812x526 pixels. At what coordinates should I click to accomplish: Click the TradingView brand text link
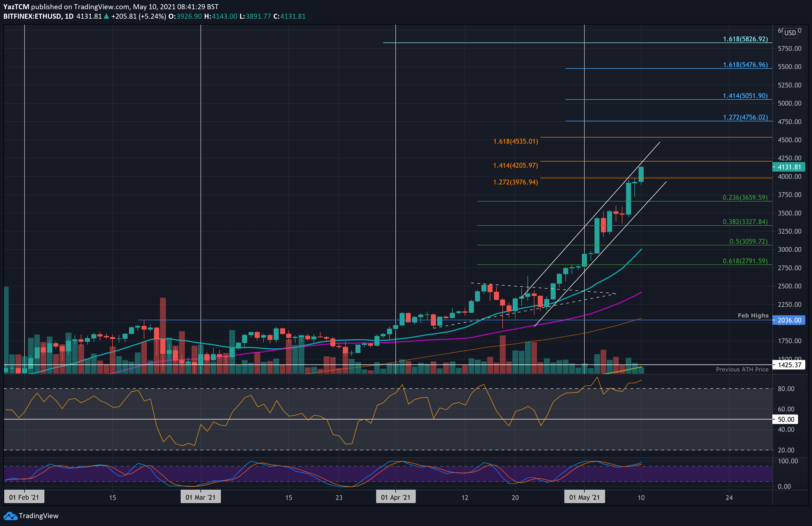pos(39,516)
